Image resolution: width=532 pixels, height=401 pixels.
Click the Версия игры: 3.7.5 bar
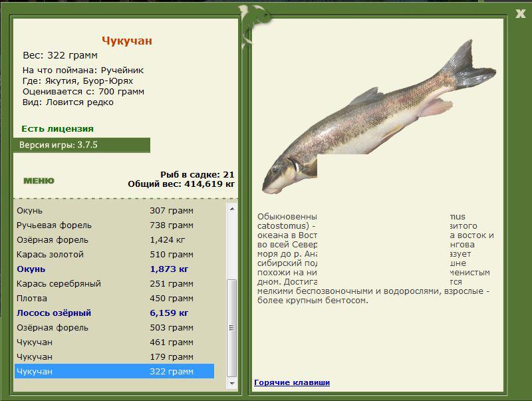[x=81, y=145]
